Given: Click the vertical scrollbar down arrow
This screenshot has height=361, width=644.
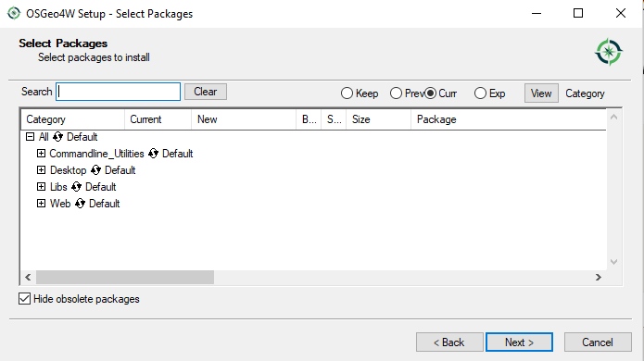Looking at the screenshot, I should pos(614,262).
